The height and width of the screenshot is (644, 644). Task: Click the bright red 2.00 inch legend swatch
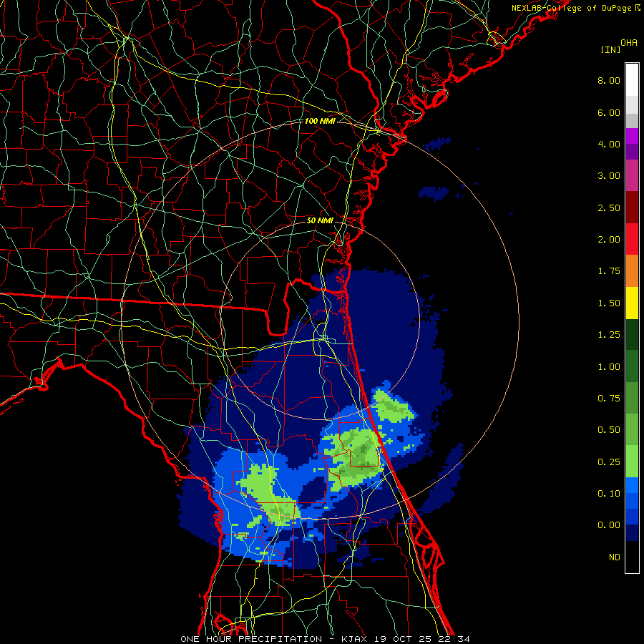pyautogui.click(x=632, y=240)
